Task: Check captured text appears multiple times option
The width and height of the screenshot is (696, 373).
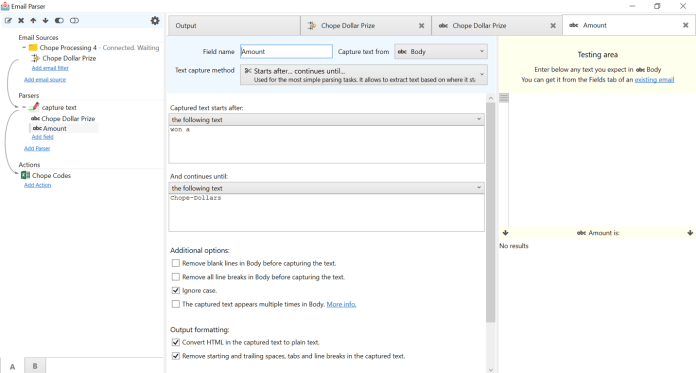Action: [176, 304]
